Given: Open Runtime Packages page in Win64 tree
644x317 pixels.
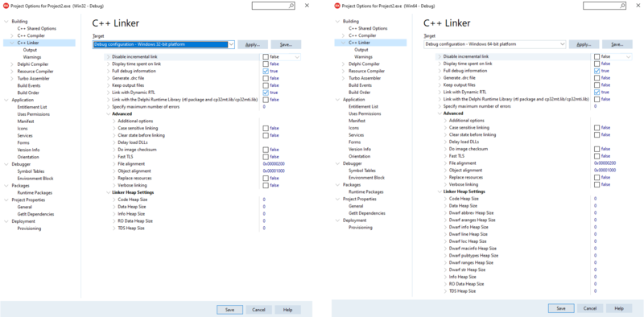Looking at the screenshot, I should tap(366, 191).
